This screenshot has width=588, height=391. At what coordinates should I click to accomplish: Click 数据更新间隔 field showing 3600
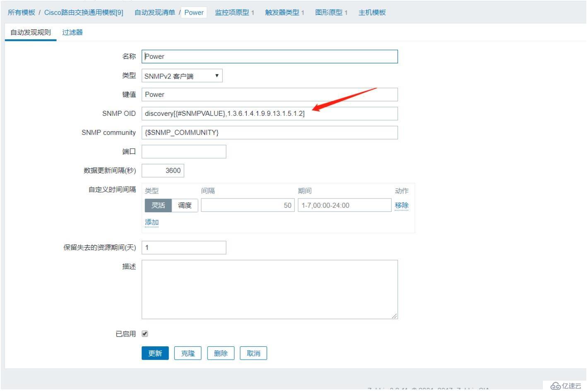(163, 170)
